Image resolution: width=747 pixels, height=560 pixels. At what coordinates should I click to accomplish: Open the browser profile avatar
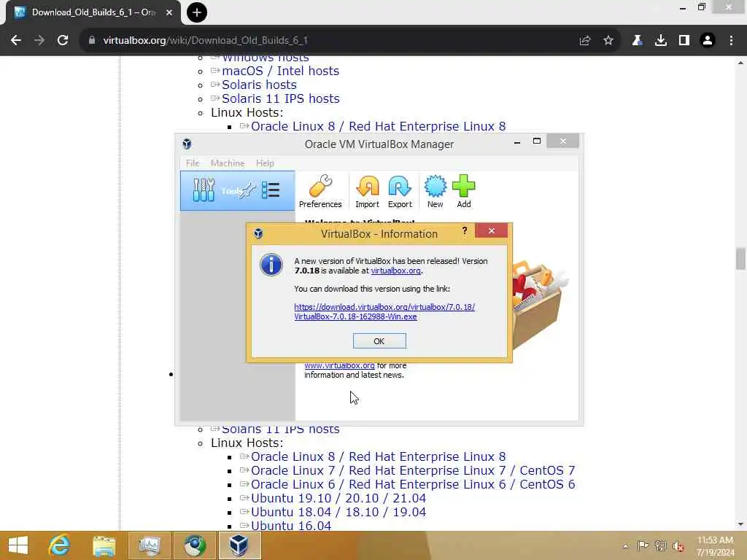pos(708,41)
